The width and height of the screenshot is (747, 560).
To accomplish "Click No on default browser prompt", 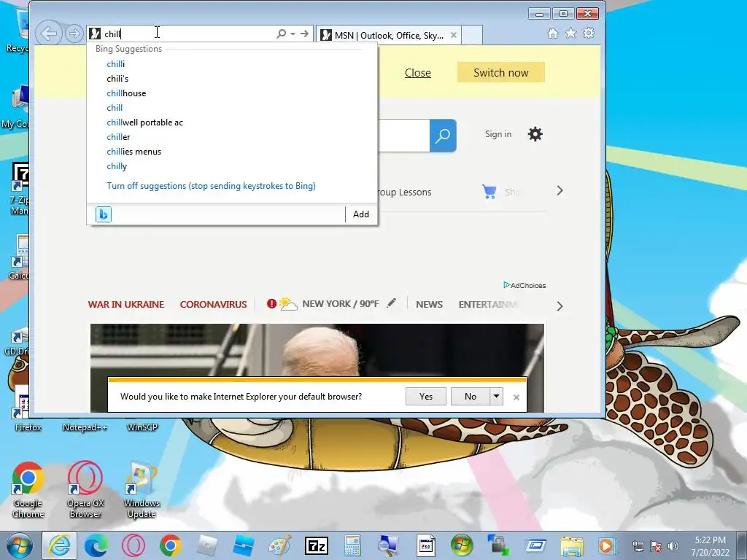I will (x=471, y=397).
